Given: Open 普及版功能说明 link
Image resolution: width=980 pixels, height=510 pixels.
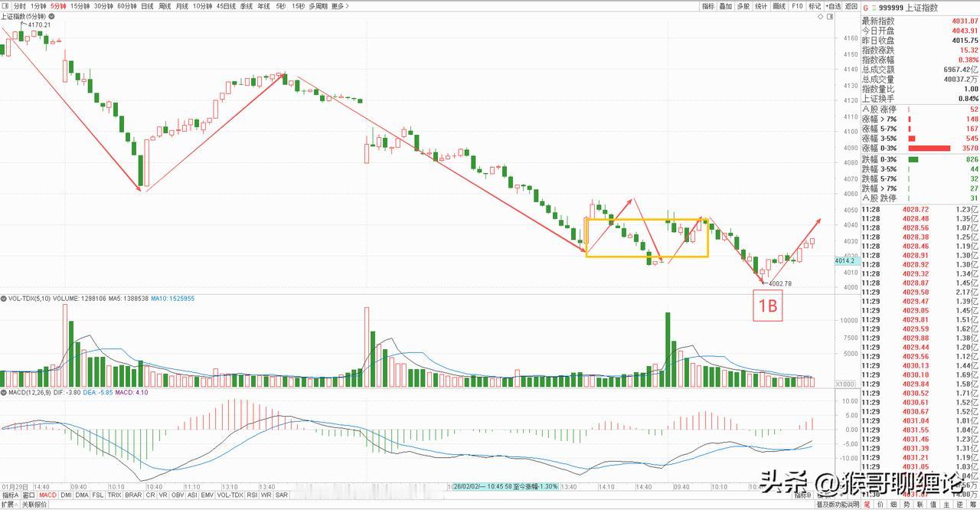Looking at the screenshot, I should point(838,505).
